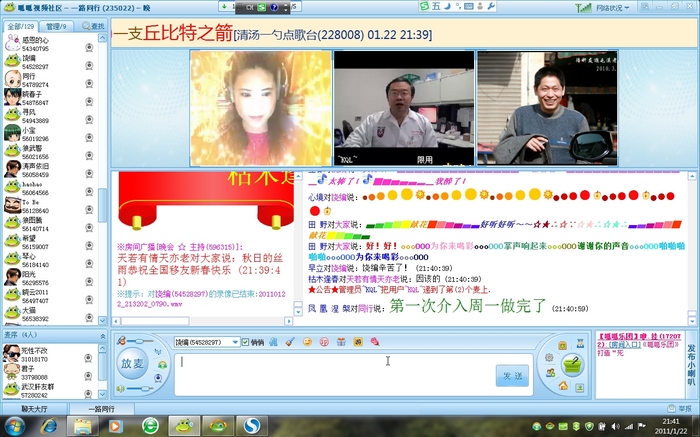Open the gift box icon

click(341, 342)
